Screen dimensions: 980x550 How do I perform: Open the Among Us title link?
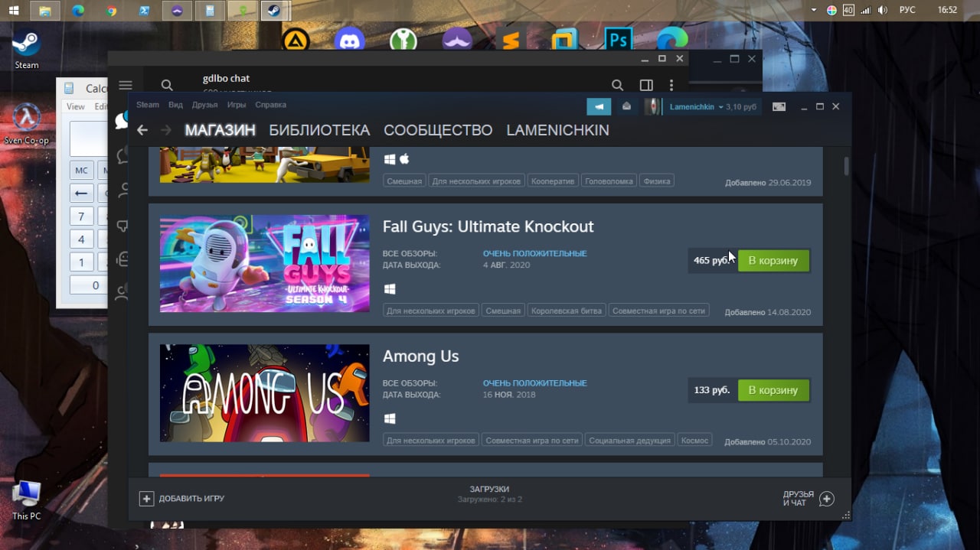(x=420, y=356)
